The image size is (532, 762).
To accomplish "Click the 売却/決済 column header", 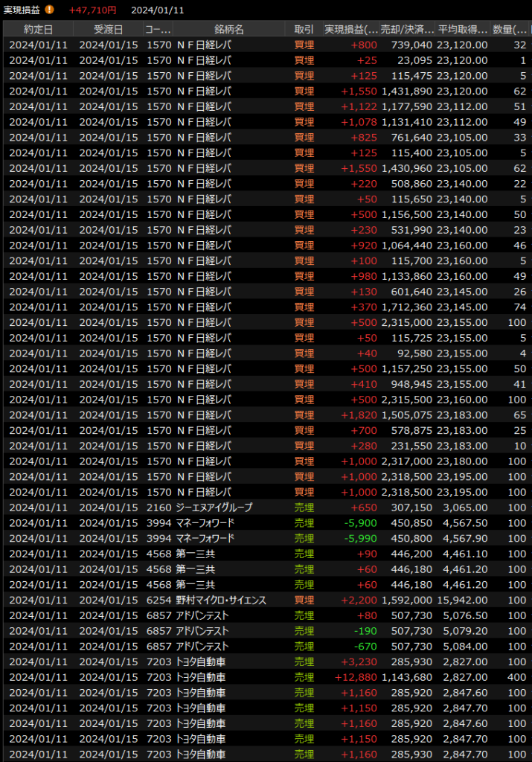I will click(406, 29).
